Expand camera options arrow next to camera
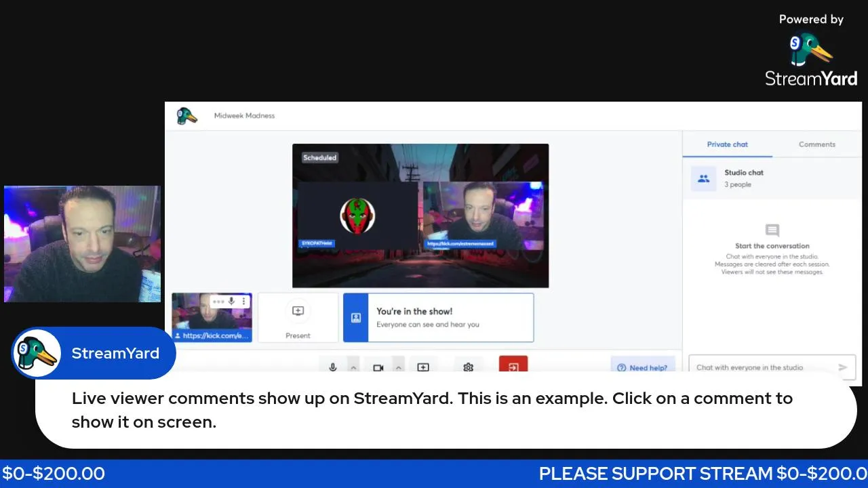The height and width of the screenshot is (488, 868). 399,367
